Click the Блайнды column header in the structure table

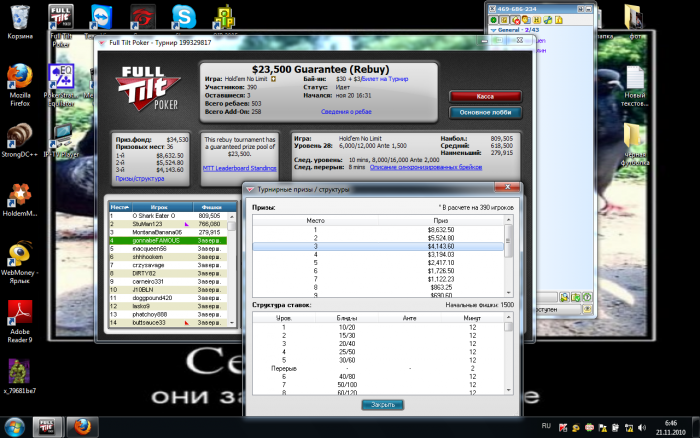pos(347,318)
